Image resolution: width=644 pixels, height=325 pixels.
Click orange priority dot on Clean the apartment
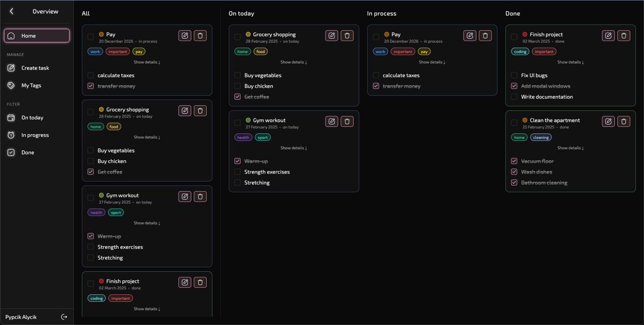tap(525, 120)
